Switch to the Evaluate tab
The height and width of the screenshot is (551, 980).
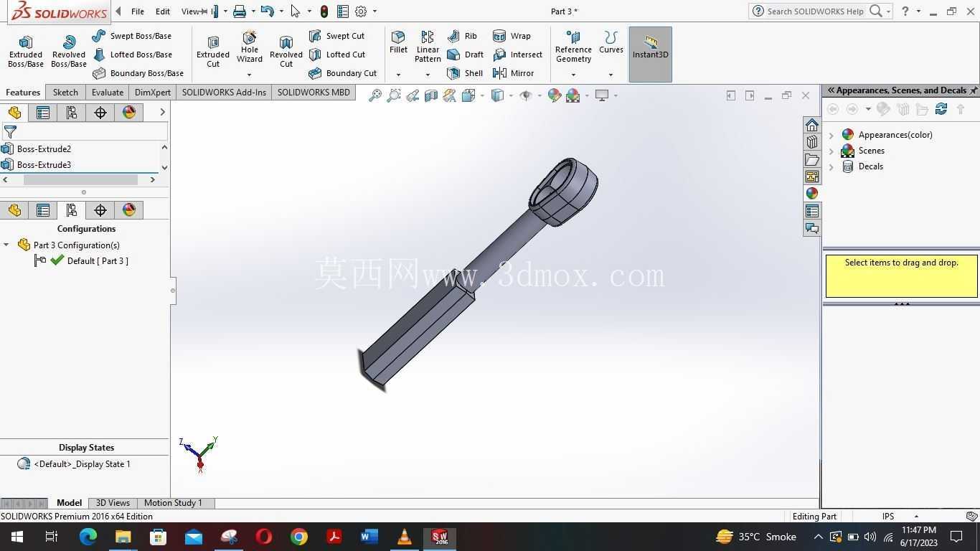[108, 93]
